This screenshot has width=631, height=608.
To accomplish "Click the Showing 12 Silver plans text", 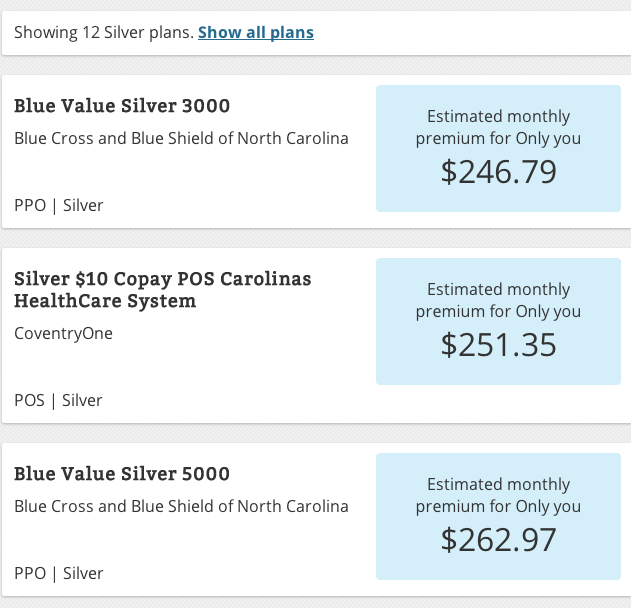I will pos(103,33).
